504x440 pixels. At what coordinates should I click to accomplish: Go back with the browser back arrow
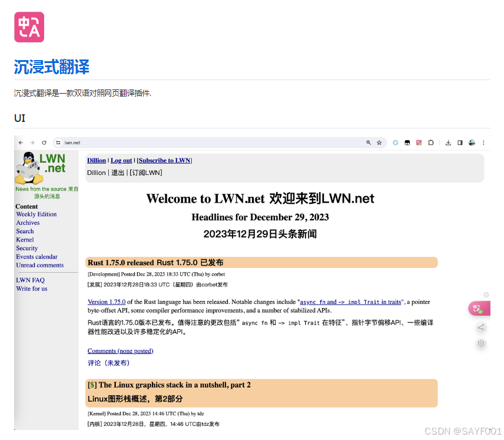pyautogui.click(x=21, y=143)
